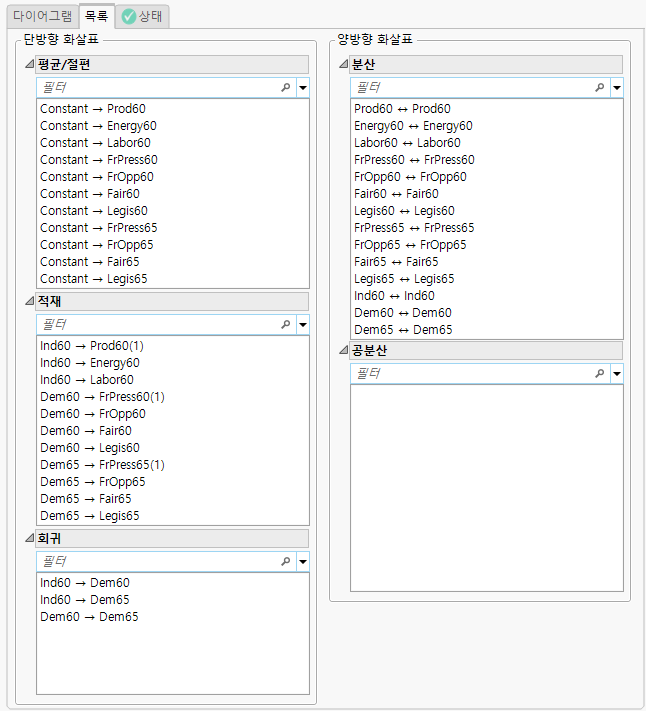Click search magnifier icon in 공분산 filter
Screen dimensions: 646x711
[600, 373]
